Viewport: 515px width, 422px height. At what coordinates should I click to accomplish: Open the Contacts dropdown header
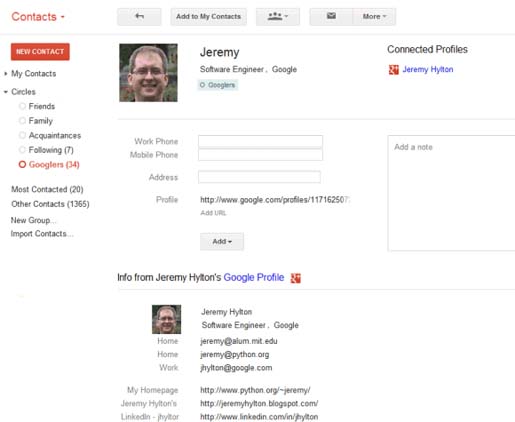[38, 17]
